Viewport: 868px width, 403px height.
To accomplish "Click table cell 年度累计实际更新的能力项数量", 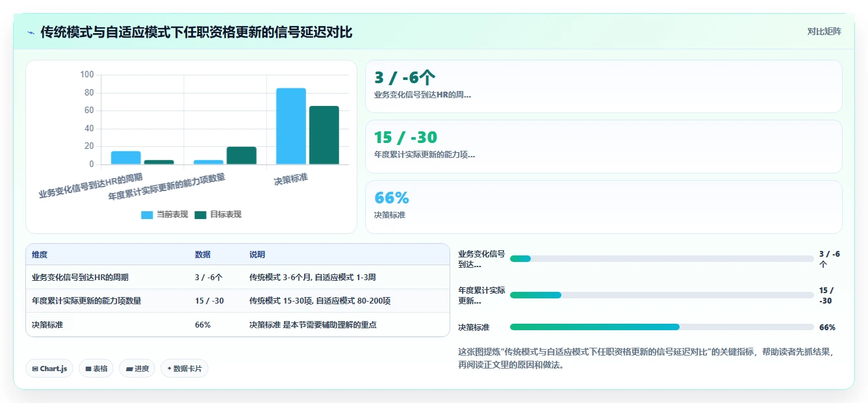I will point(86,301).
